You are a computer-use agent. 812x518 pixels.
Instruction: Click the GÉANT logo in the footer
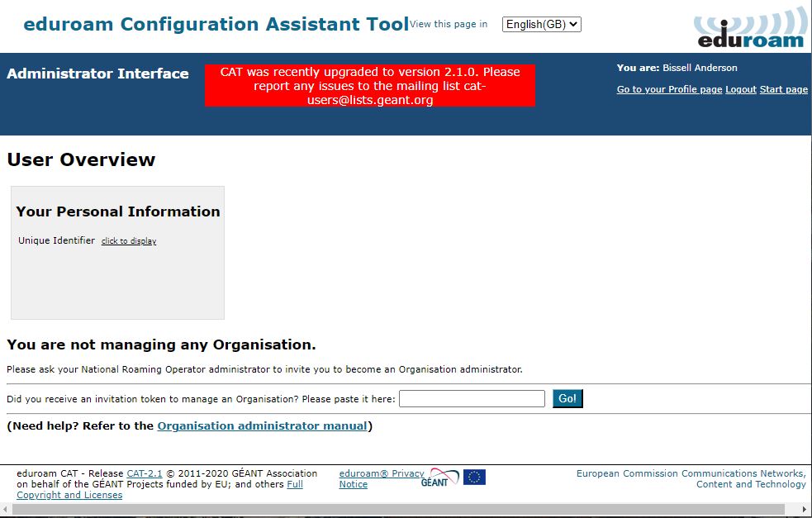(441, 478)
